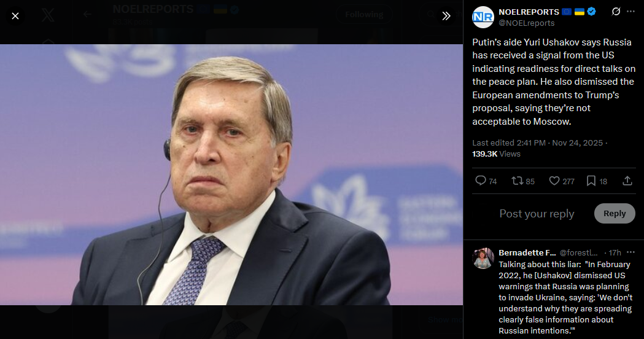Open the Grok explain icon
Screen dimensions: 644x339
[616, 12]
